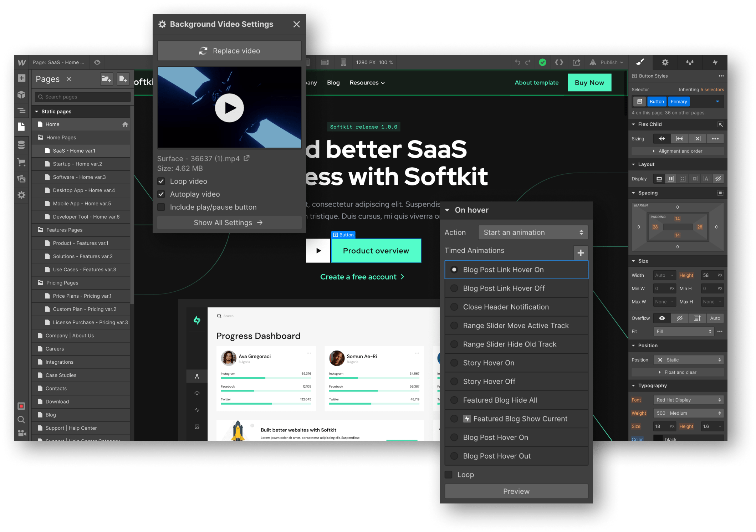Open the Resources nav menu
Screen dimensions: 756x532
[367, 83]
